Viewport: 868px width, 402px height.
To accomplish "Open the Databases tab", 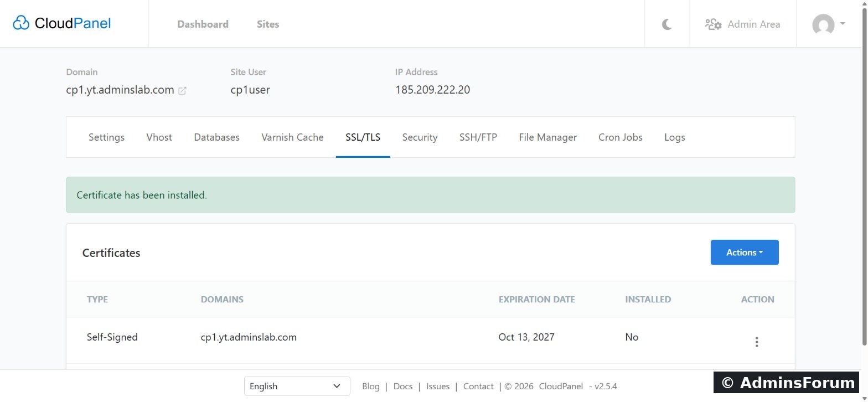I will [x=216, y=137].
